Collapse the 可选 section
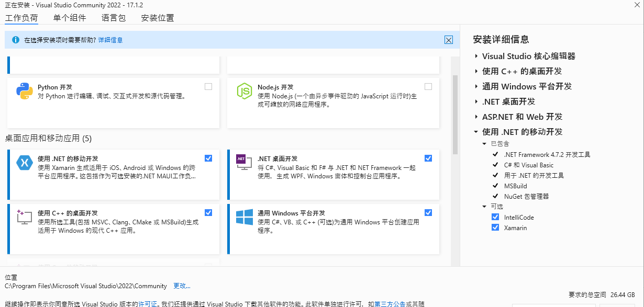The image size is (644, 307). point(485,206)
